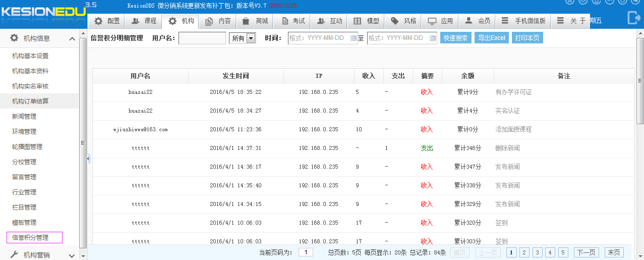Go to 下一页 next page

point(587,252)
